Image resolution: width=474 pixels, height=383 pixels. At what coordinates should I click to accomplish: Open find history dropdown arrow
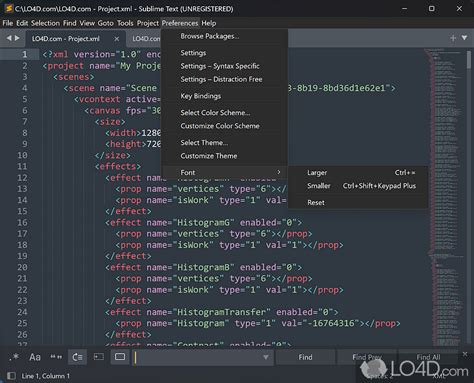click(266, 357)
